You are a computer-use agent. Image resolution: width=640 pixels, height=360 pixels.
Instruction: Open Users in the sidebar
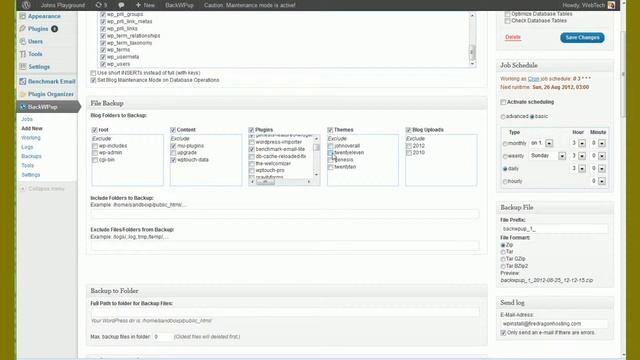coord(35,41)
